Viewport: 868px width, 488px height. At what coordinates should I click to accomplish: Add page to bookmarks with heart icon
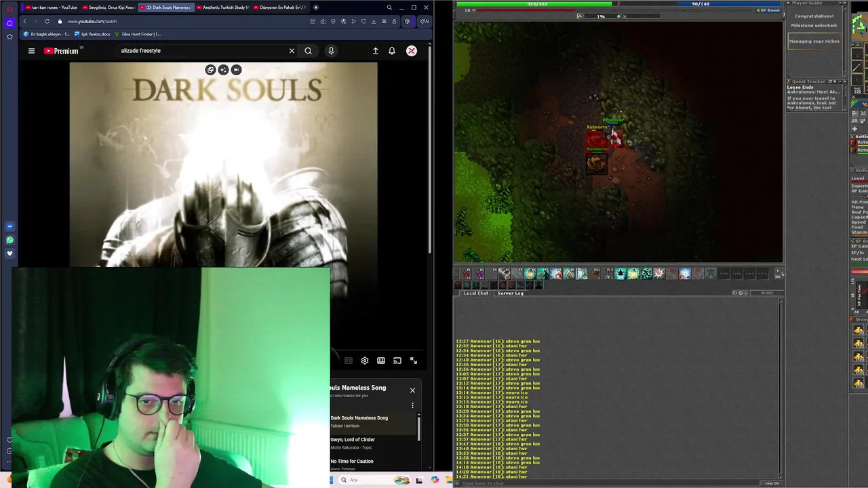[363, 21]
